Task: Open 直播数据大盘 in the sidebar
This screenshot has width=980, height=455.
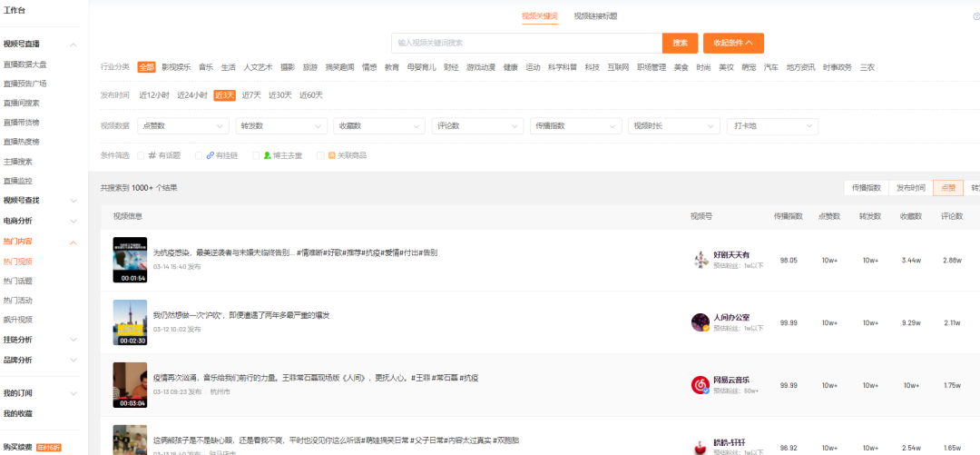Action: (25, 64)
